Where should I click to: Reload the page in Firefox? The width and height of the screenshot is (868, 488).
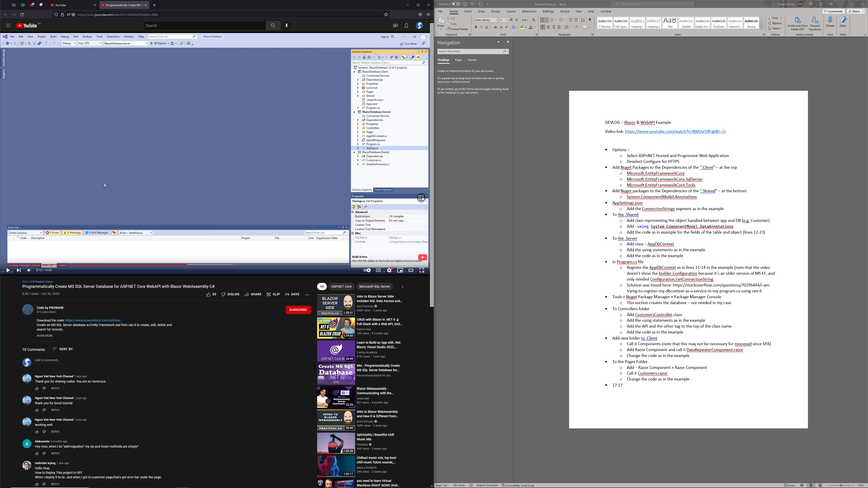22,14
